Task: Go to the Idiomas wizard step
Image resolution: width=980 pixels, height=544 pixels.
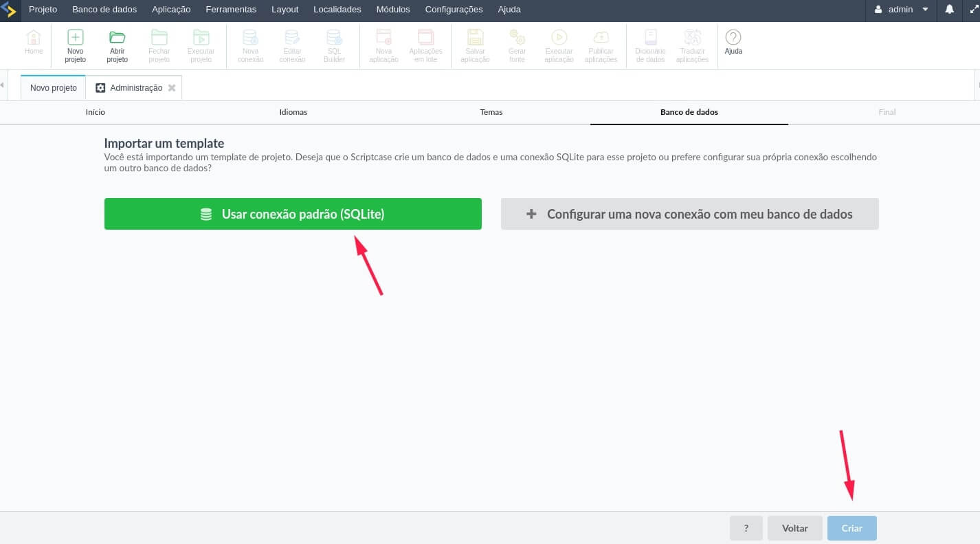Action: 293,112
